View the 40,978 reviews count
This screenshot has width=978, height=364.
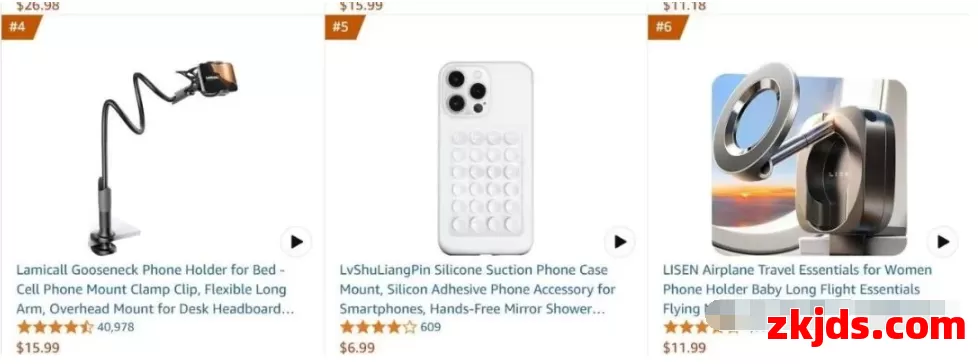115,327
